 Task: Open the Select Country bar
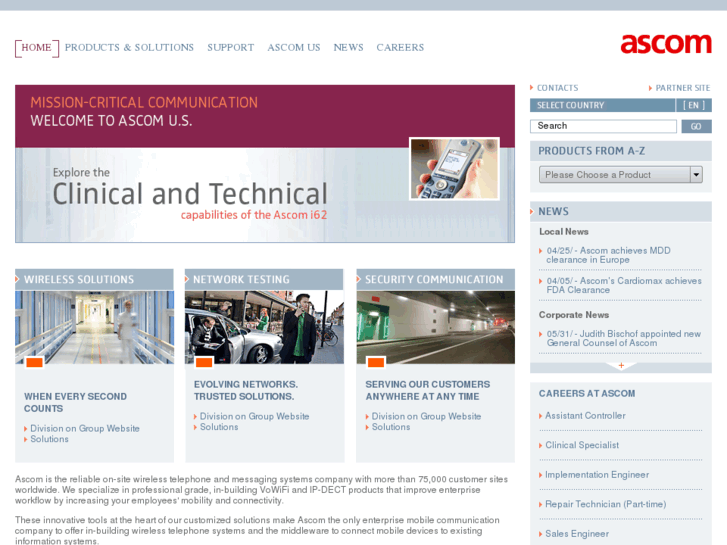coord(602,105)
